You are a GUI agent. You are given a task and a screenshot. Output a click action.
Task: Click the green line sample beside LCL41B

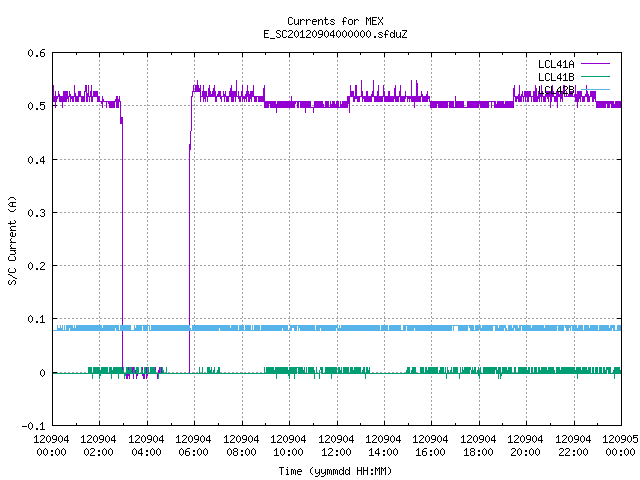[x=595, y=76]
